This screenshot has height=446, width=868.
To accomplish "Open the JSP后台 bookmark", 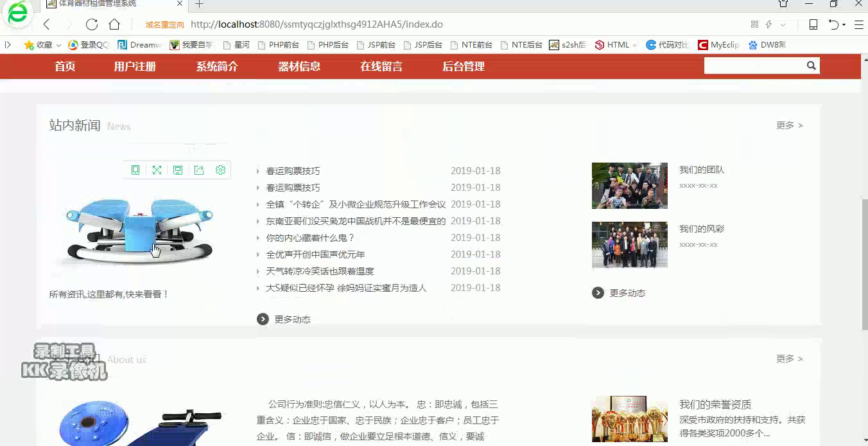I will (x=422, y=45).
